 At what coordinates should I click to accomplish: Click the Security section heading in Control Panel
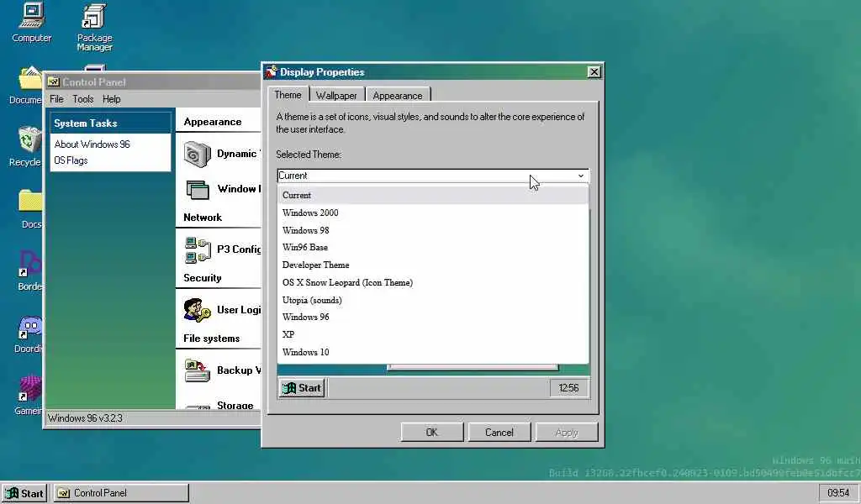coord(203,278)
